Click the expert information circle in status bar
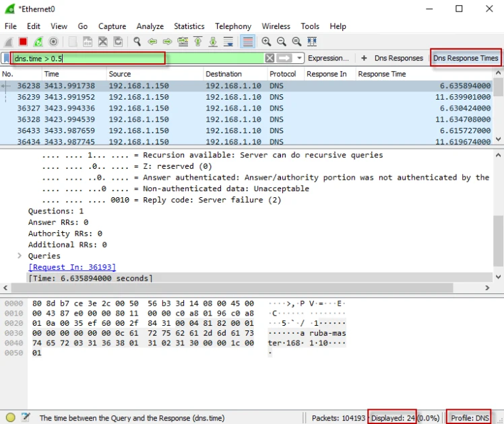Screen dimensions: 504x424 (x=10, y=417)
